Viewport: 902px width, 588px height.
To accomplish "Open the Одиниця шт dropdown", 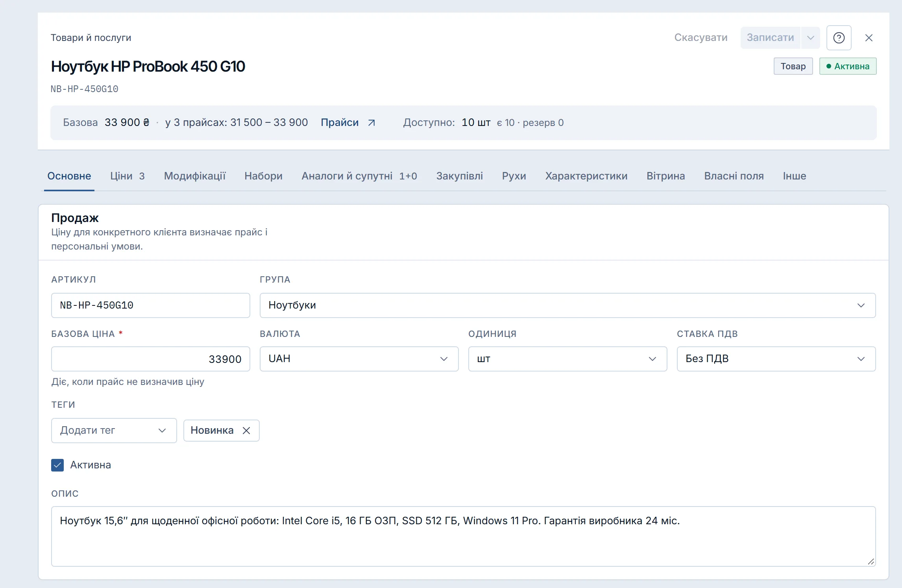I will pos(567,359).
